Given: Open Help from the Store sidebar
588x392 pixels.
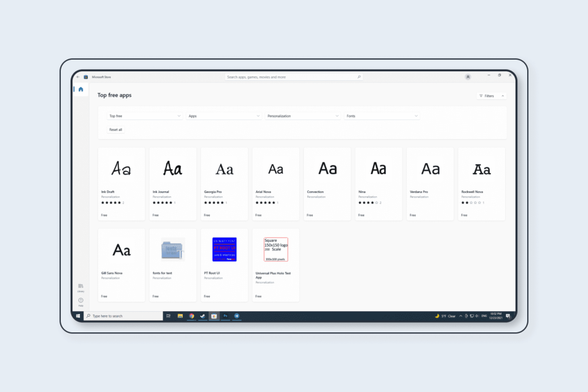Looking at the screenshot, I should 80,299.
